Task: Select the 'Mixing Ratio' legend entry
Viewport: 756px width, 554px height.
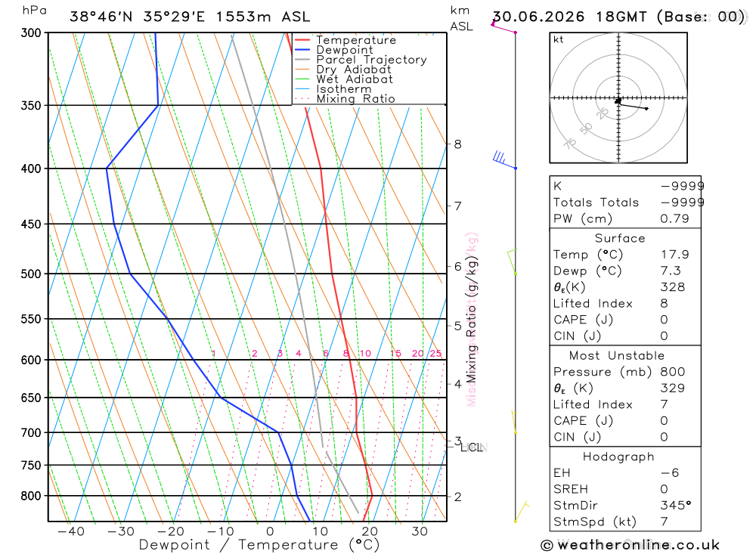Action: point(356,99)
